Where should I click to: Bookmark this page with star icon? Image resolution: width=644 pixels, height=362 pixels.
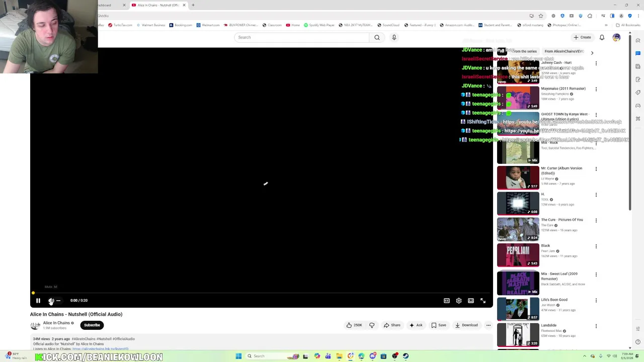[541, 16]
